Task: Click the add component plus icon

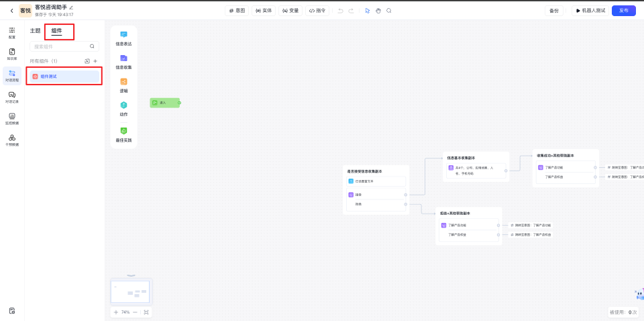Action: (95, 61)
